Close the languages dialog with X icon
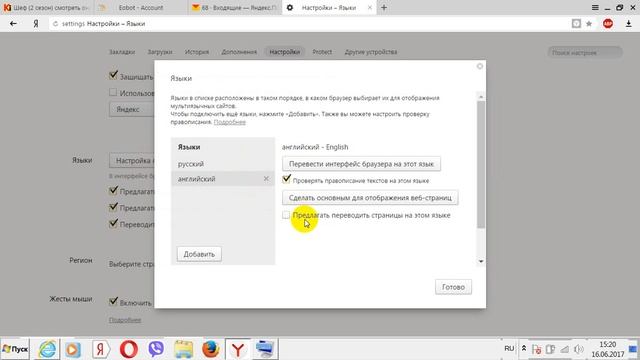 coord(480,66)
